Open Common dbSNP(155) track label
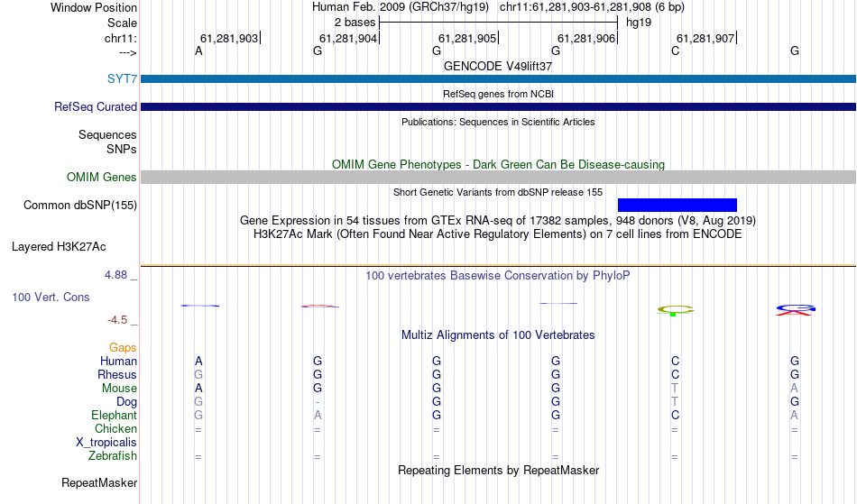Viewport: 857px width, 504px height. (x=79, y=205)
